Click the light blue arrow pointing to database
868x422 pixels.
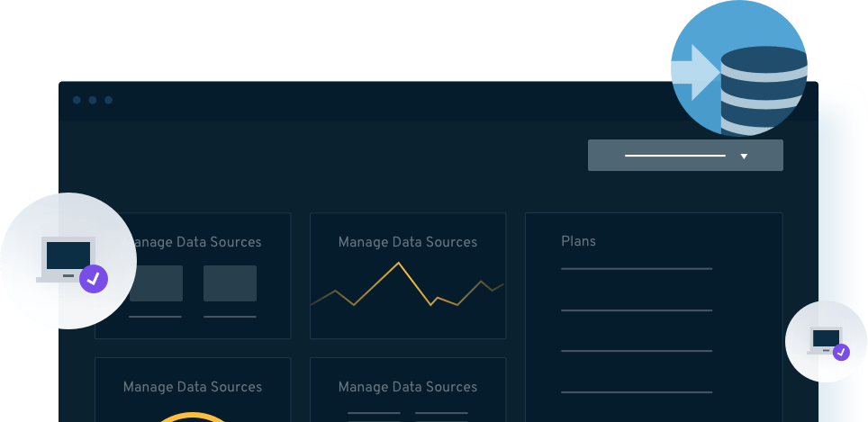click(x=696, y=72)
